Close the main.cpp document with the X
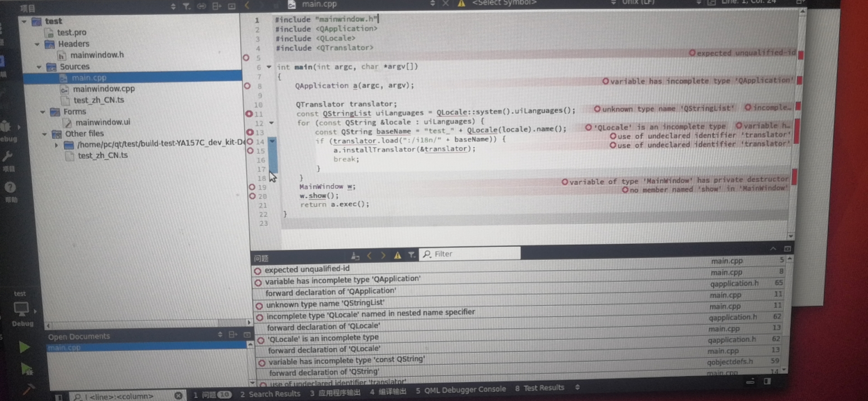 tap(445, 4)
